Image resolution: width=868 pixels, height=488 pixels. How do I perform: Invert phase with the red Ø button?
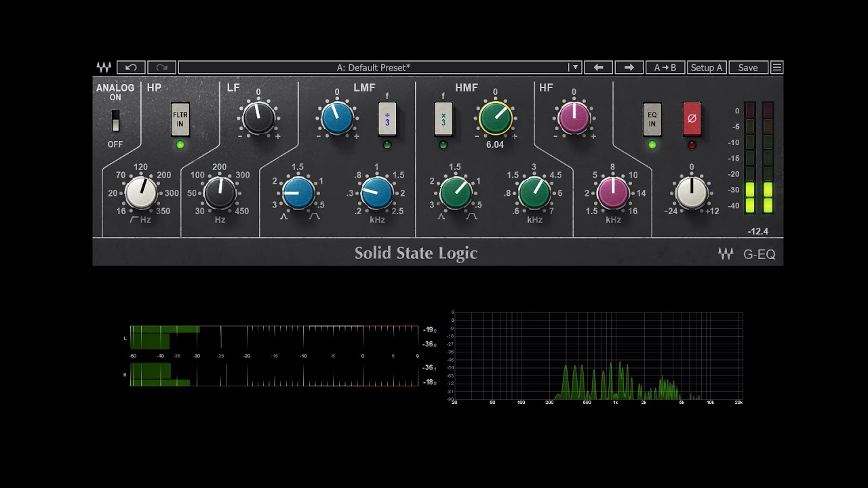pos(692,119)
